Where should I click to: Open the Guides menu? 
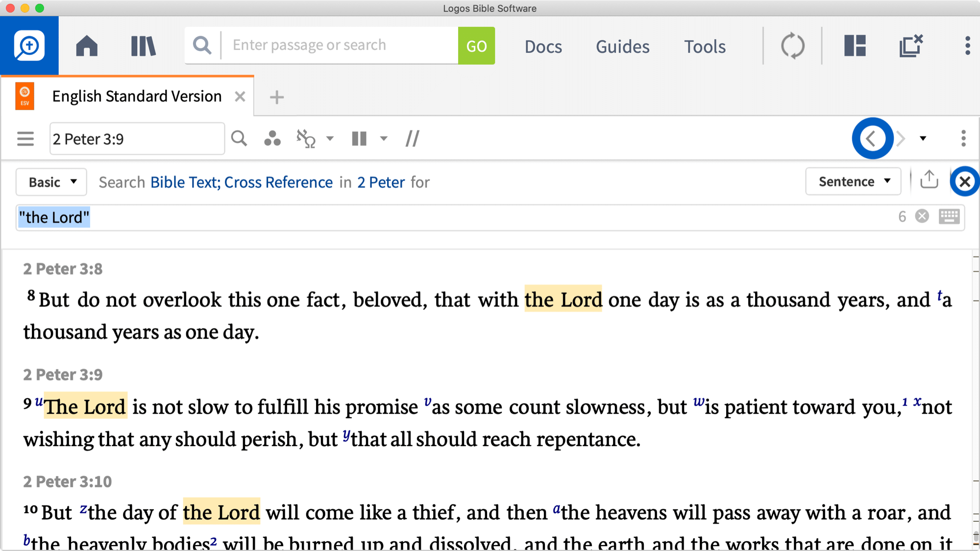(x=622, y=47)
